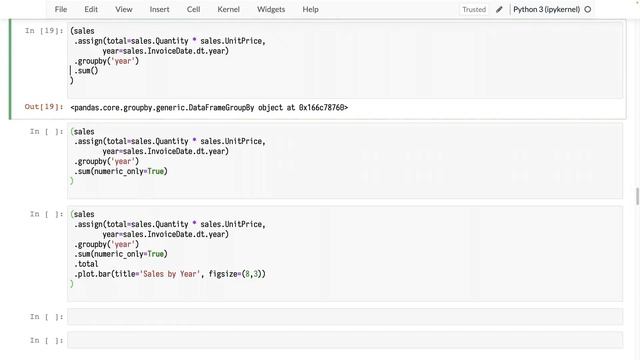Select cell ending with .sum(numeric_only=True)

[345, 161]
